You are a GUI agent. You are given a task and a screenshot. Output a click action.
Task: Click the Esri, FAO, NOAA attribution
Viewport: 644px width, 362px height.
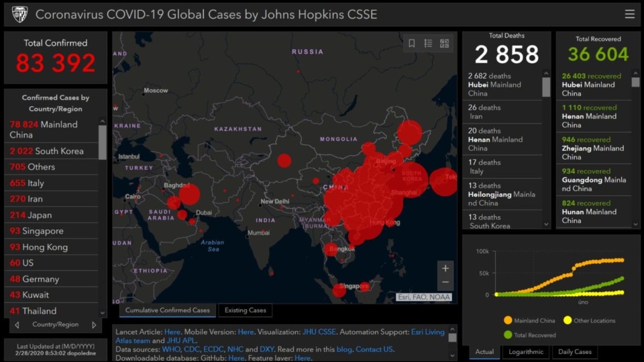424,297
